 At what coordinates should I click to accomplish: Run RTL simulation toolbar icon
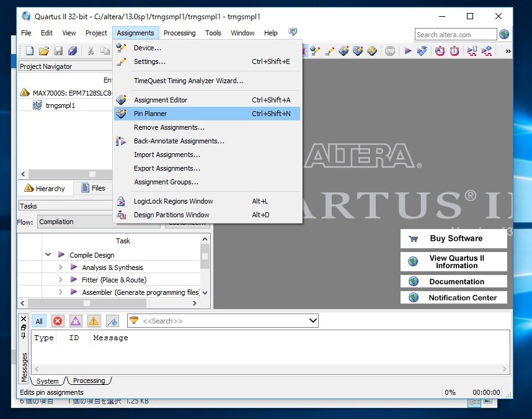point(472,51)
